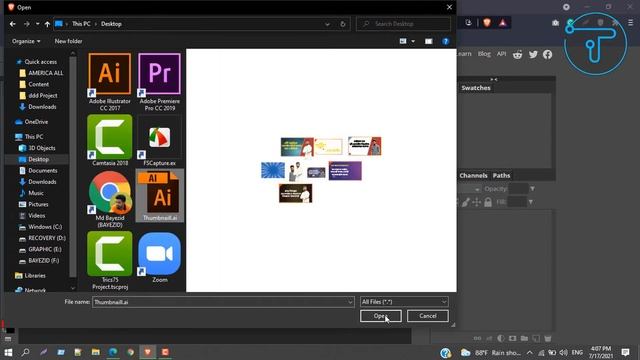Click the file preview image
This screenshot has height=360, width=640.
click(x=321, y=170)
